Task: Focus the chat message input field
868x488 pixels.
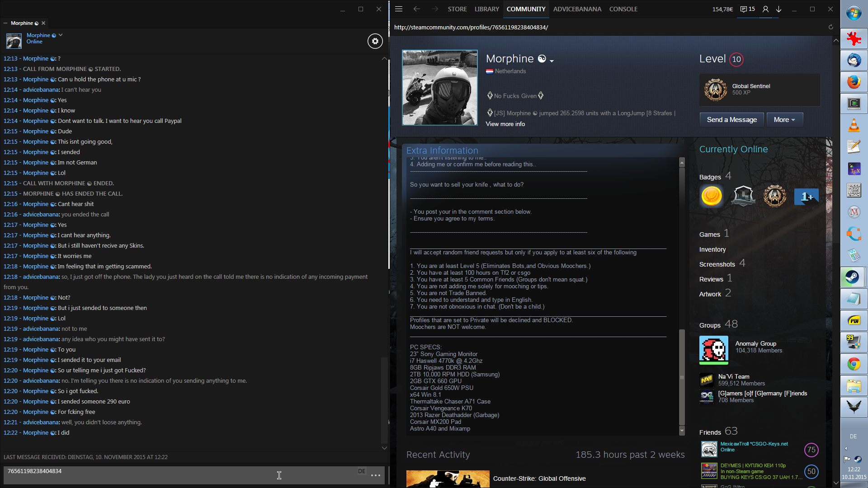Action: click(x=181, y=474)
